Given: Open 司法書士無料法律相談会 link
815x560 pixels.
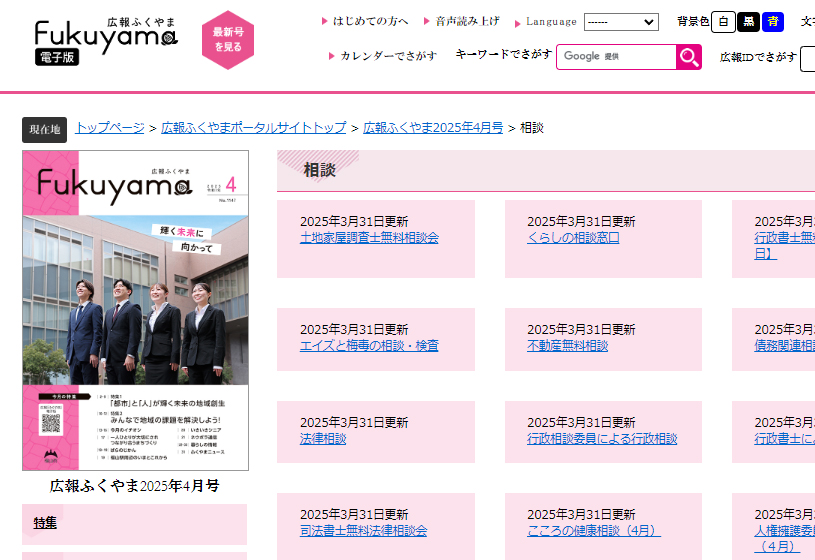Looking at the screenshot, I should [363, 531].
